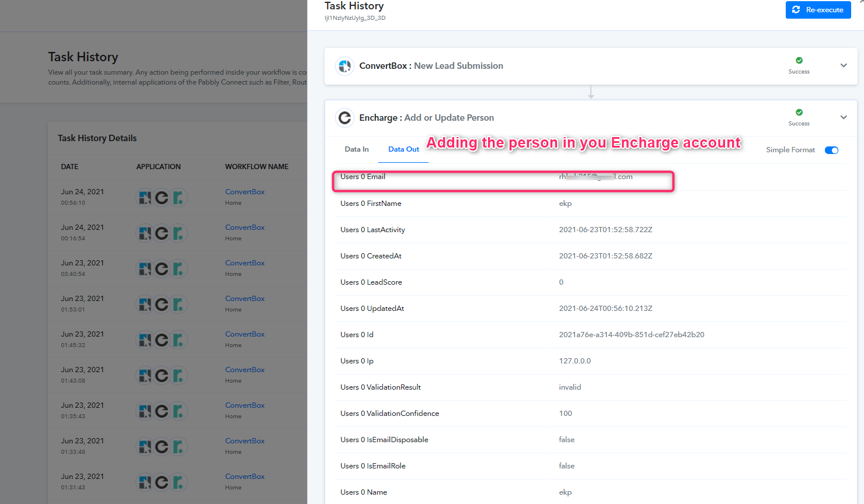Viewport: 864px width, 504px height.
Task: Click the task ID text under the Task History title
Action: 355,18
